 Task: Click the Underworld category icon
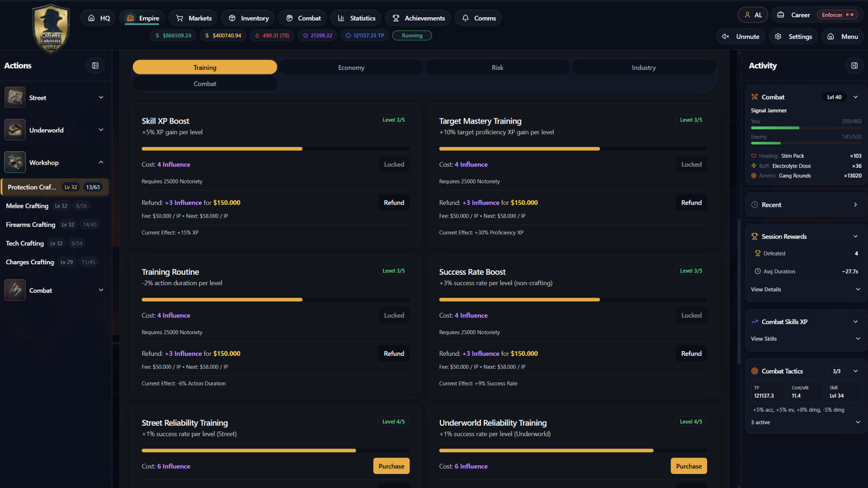click(x=15, y=130)
